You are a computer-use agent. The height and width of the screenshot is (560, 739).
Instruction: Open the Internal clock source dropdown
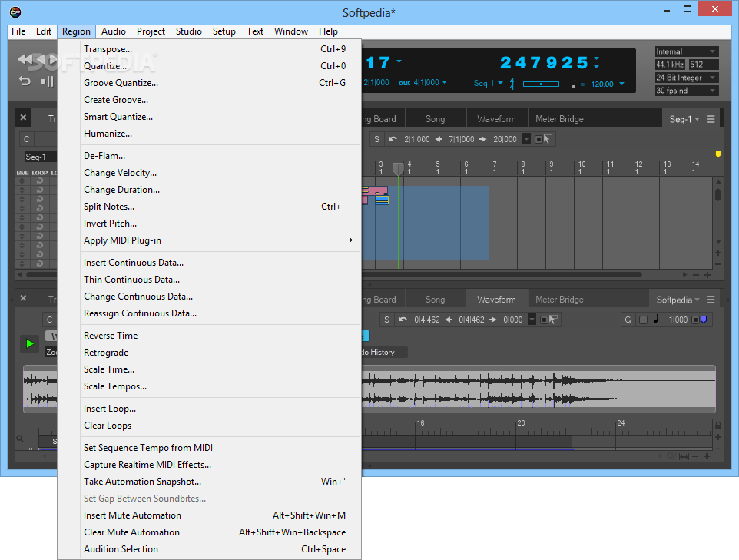click(687, 51)
